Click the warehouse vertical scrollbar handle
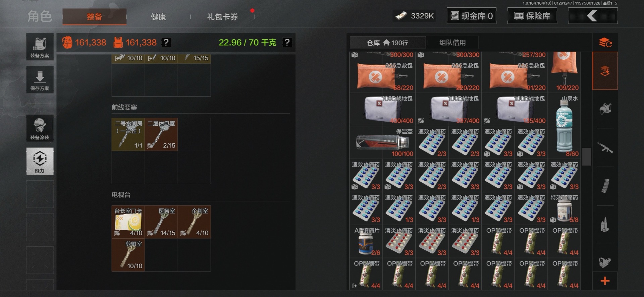 pos(587,157)
